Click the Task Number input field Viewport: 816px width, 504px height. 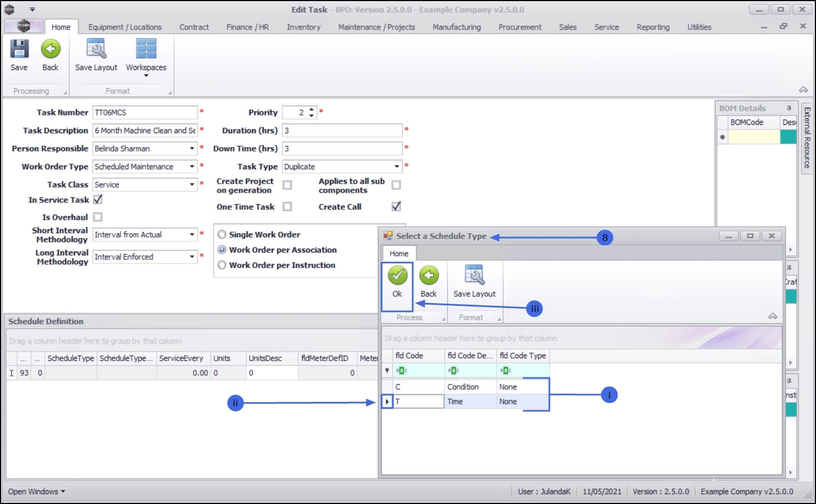[x=145, y=113]
